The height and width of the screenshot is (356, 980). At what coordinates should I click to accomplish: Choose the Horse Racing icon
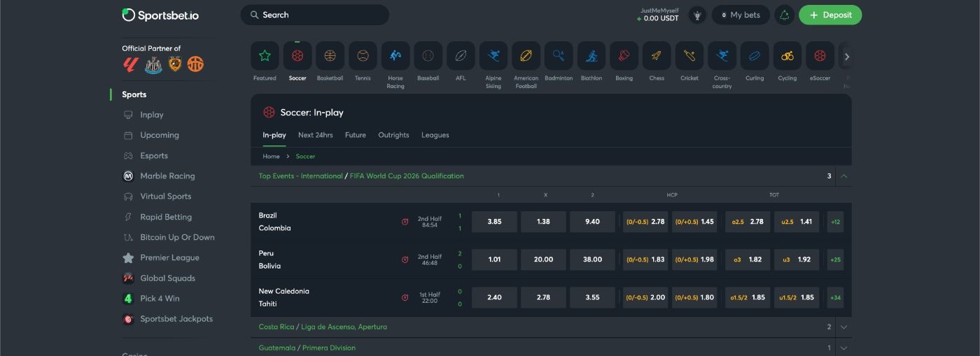(395, 56)
